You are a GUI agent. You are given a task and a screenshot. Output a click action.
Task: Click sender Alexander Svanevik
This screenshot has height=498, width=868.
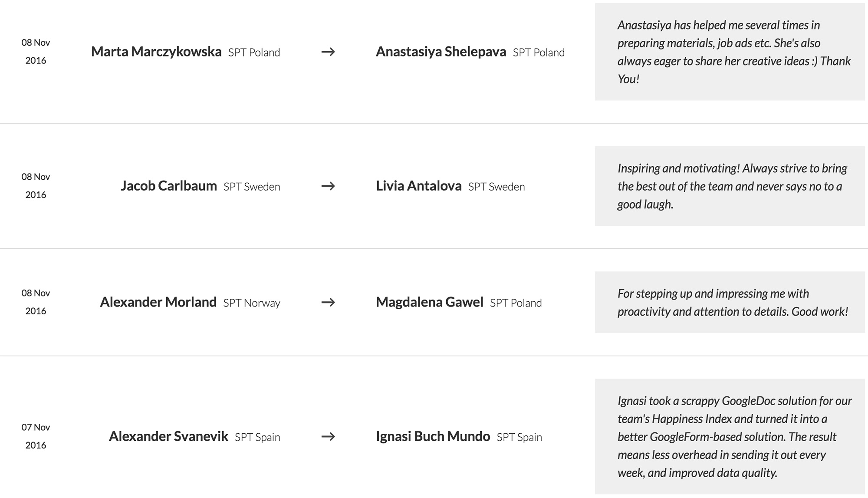[x=168, y=436]
